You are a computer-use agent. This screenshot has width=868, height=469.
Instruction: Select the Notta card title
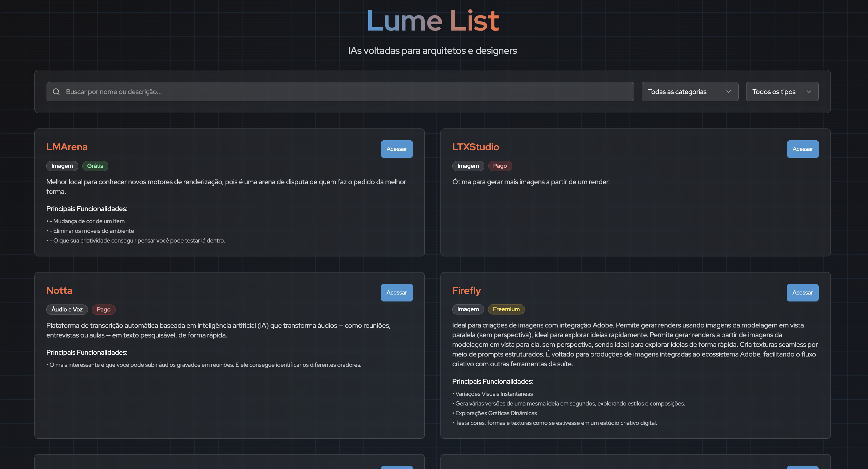click(59, 290)
